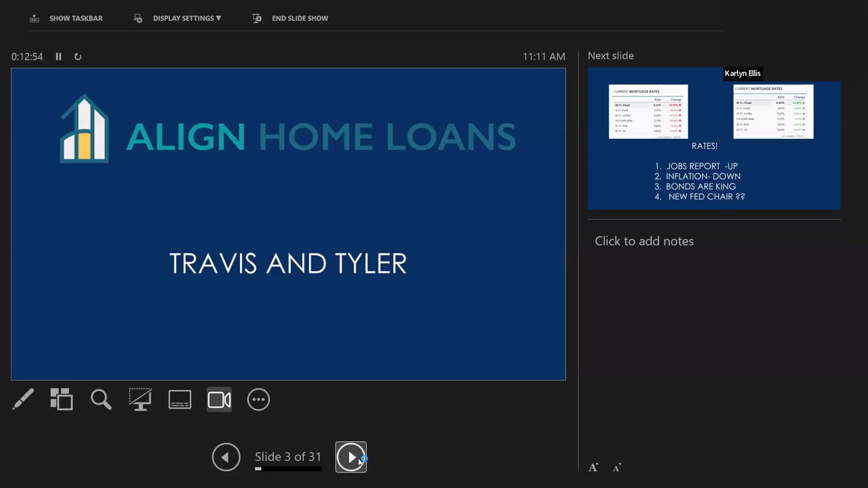This screenshot has height=488, width=868.
Task: Click the current slide showing Travis and Tyler
Action: [x=288, y=224]
